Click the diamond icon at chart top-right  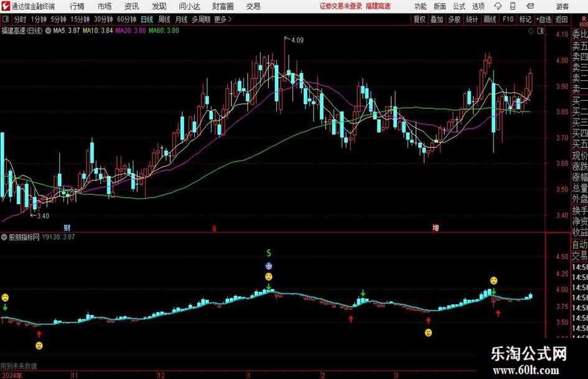click(531, 31)
